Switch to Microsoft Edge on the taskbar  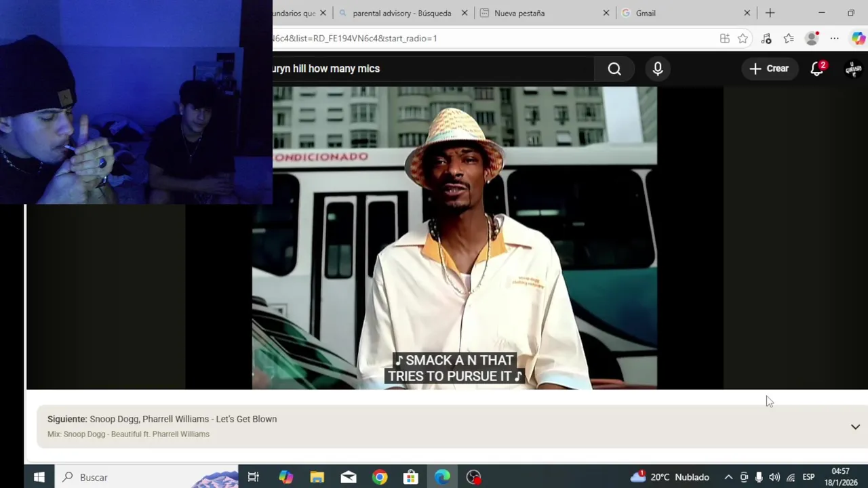[x=442, y=477]
